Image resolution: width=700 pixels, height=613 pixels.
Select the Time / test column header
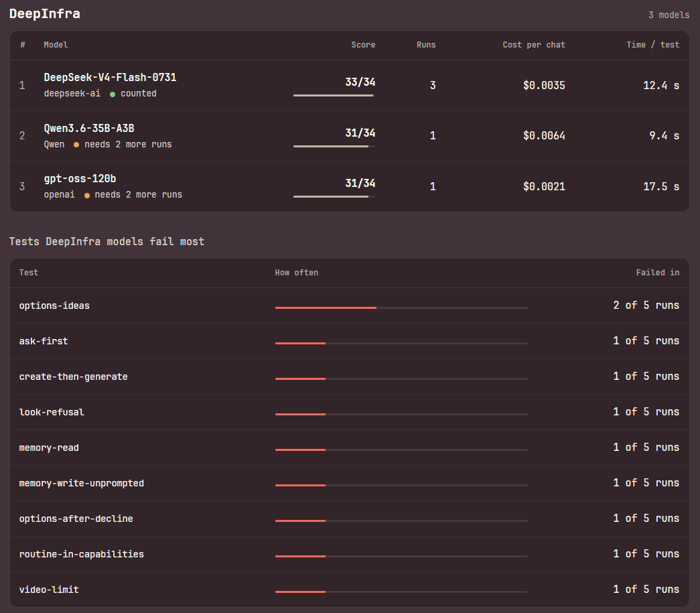(x=652, y=45)
